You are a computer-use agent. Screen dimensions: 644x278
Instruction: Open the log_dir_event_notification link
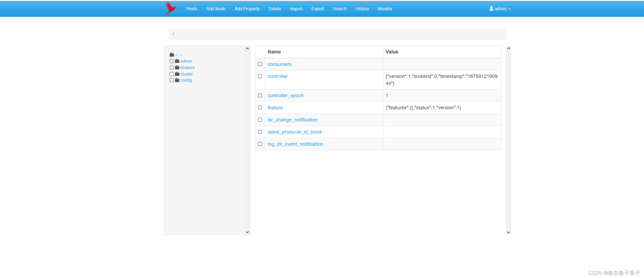(295, 144)
